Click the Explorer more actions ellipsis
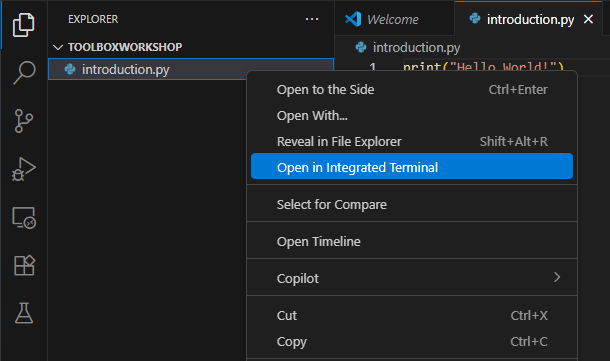The height and width of the screenshot is (361, 610). pos(312,19)
